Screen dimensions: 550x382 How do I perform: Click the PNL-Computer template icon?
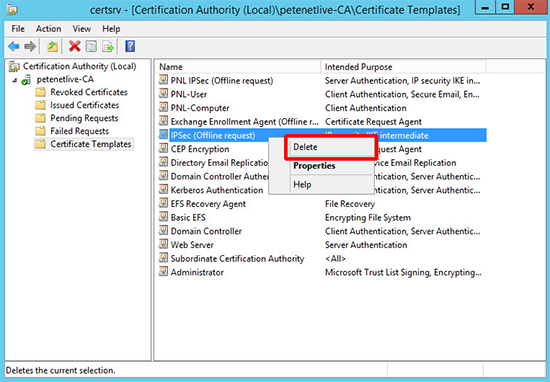coord(163,108)
